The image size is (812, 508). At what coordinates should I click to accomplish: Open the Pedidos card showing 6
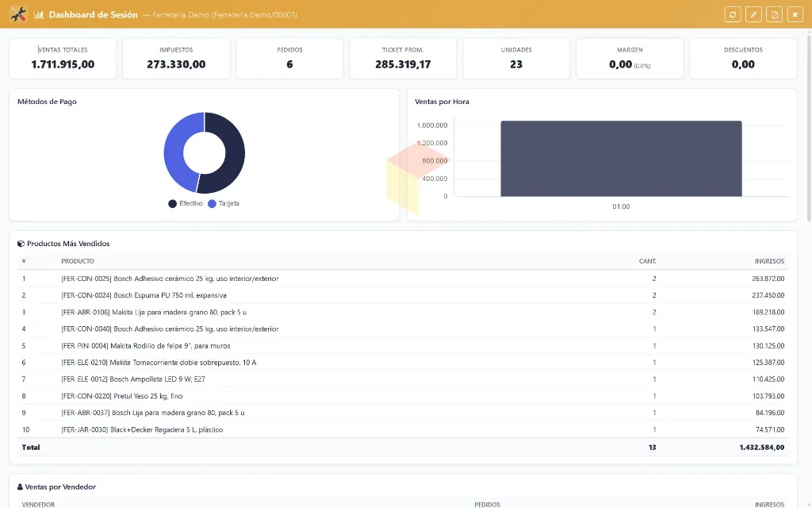tap(289, 59)
